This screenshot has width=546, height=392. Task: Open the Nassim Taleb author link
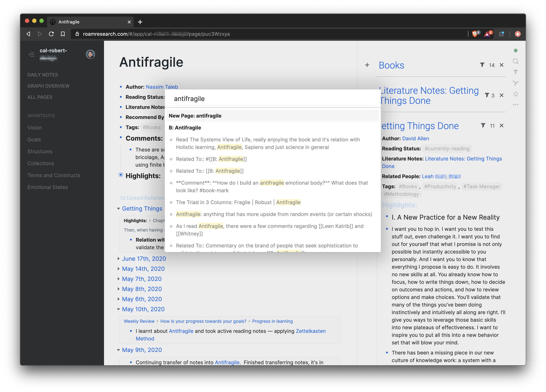pyautogui.click(x=162, y=87)
